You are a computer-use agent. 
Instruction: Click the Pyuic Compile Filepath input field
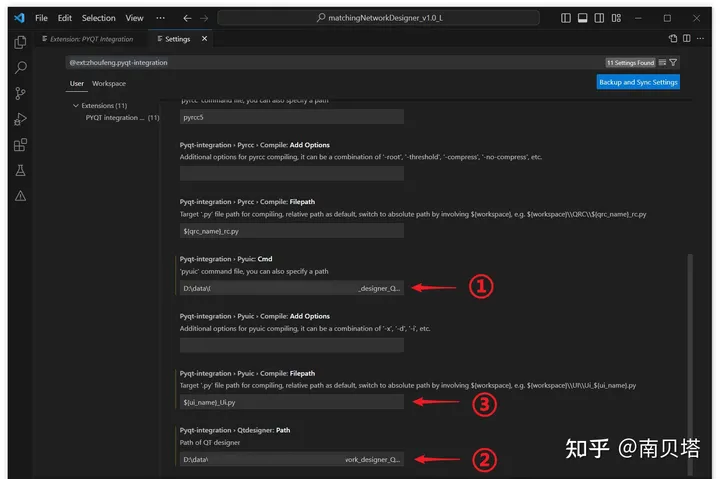(292, 402)
